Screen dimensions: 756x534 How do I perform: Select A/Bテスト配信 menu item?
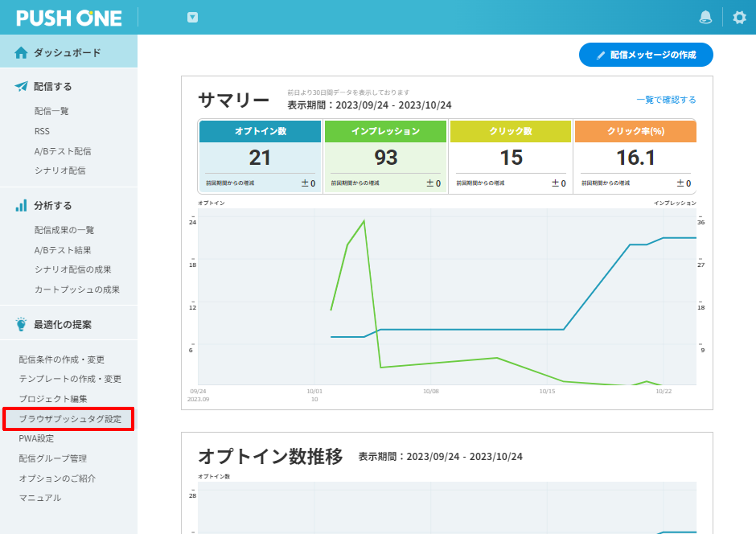tap(63, 151)
